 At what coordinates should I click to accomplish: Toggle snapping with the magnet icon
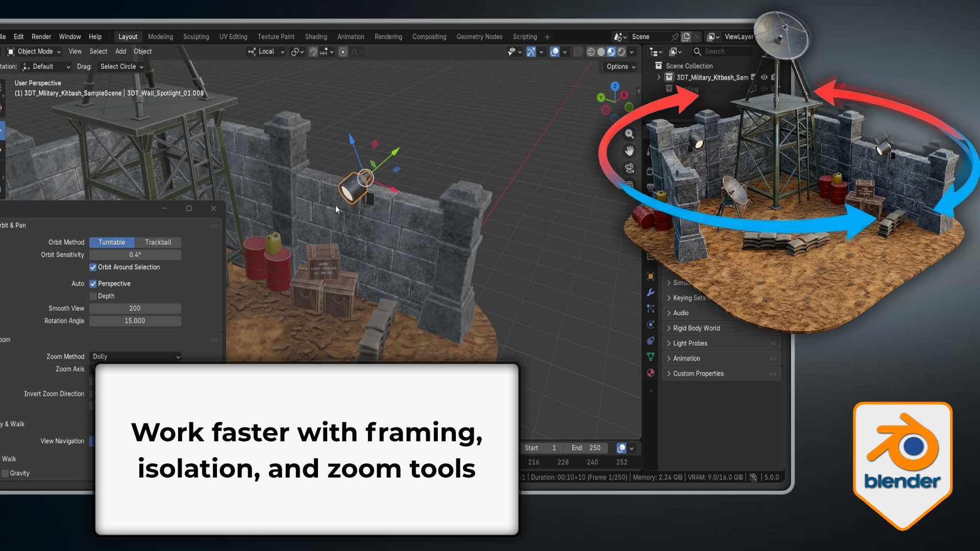pos(313,52)
